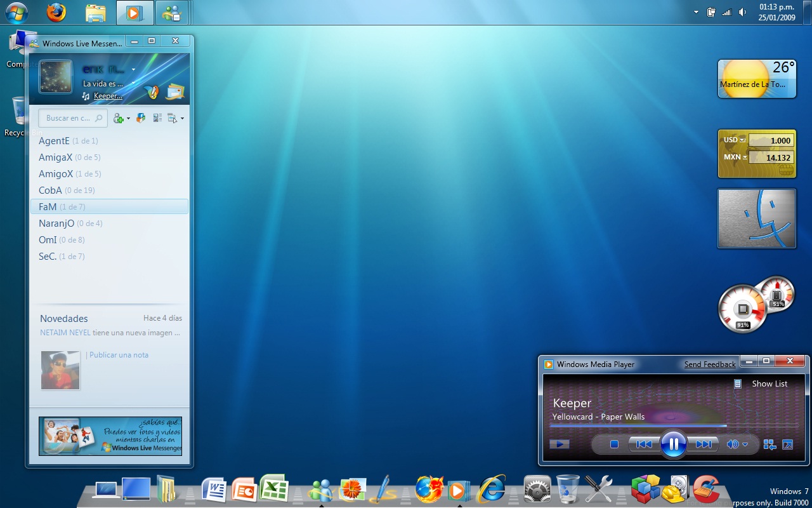Skip to previous track in Media Player
The height and width of the screenshot is (508, 812).
click(x=644, y=444)
